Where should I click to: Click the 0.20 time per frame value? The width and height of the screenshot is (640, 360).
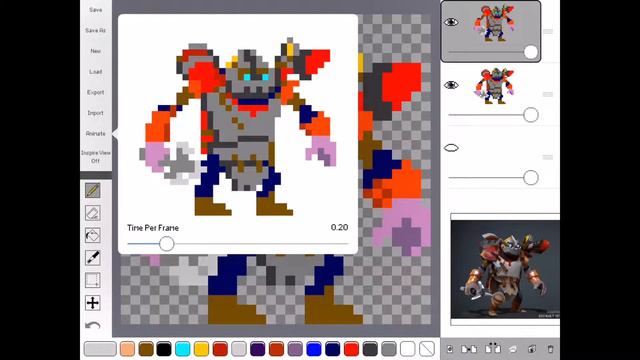point(340,227)
